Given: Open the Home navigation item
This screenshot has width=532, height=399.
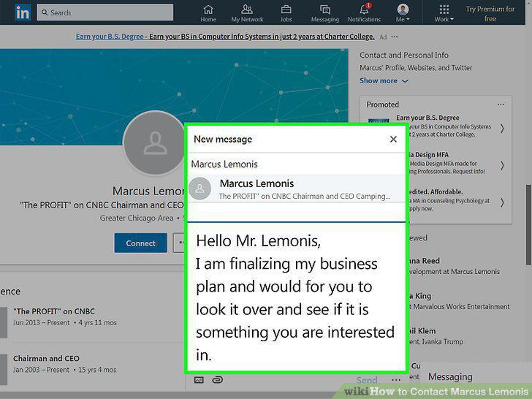Looking at the screenshot, I should [208, 14].
